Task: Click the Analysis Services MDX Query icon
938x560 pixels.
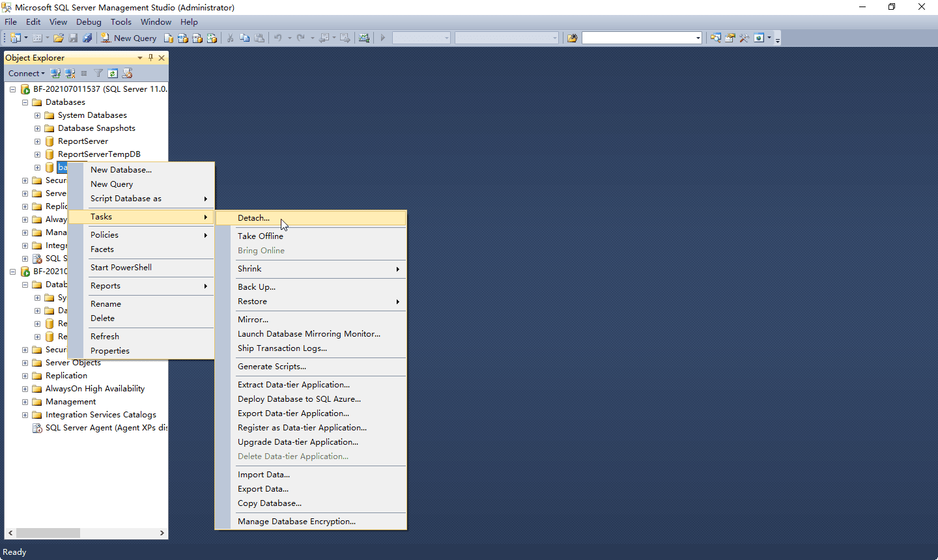Action: pos(183,38)
